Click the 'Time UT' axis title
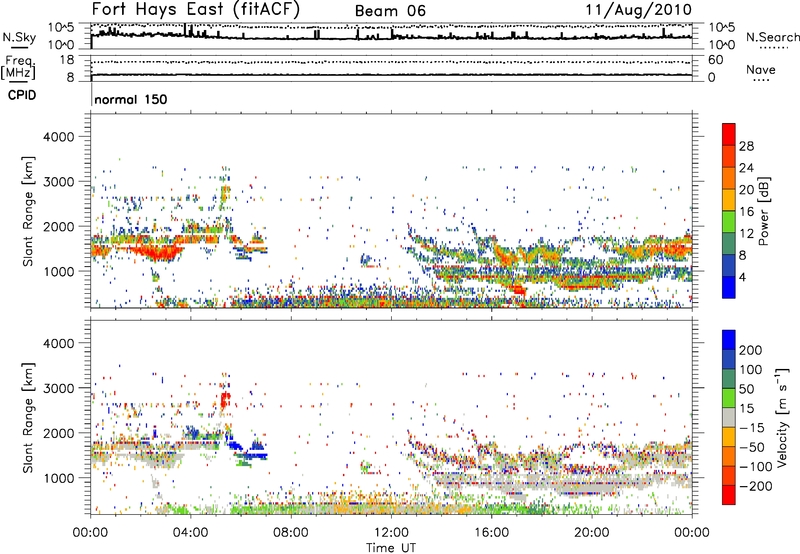Screen dimensions: 800x554 (x=391, y=547)
